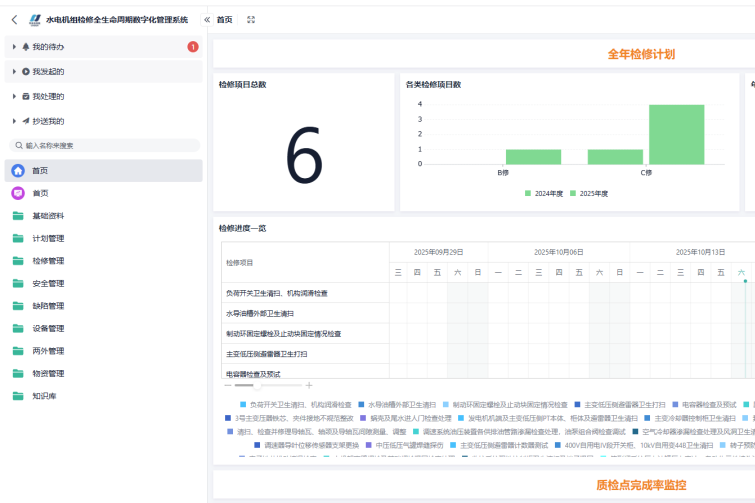Expand 我发起的 triangle
The height and width of the screenshot is (503, 755).
coord(14,71)
